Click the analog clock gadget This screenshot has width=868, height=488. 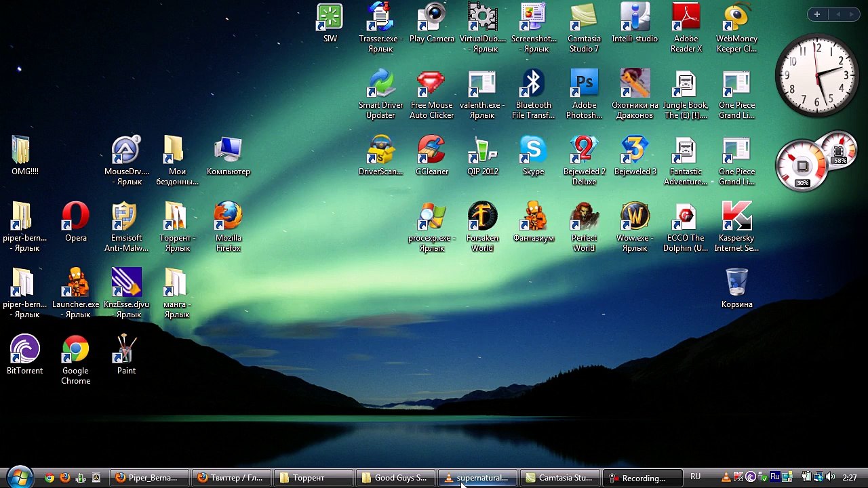pyautogui.click(x=817, y=77)
